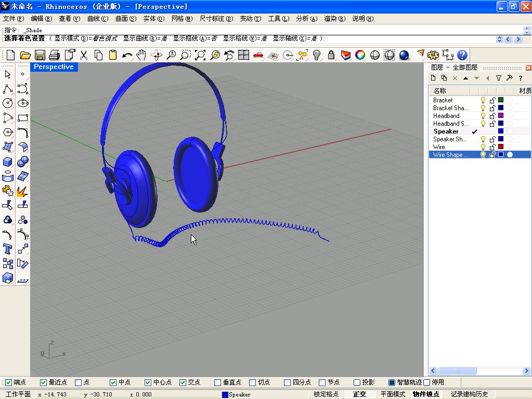Image resolution: width=532 pixels, height=399 pixels.
Task: Click the funnel filter icon in layer panel
Action: coord(498,78)
